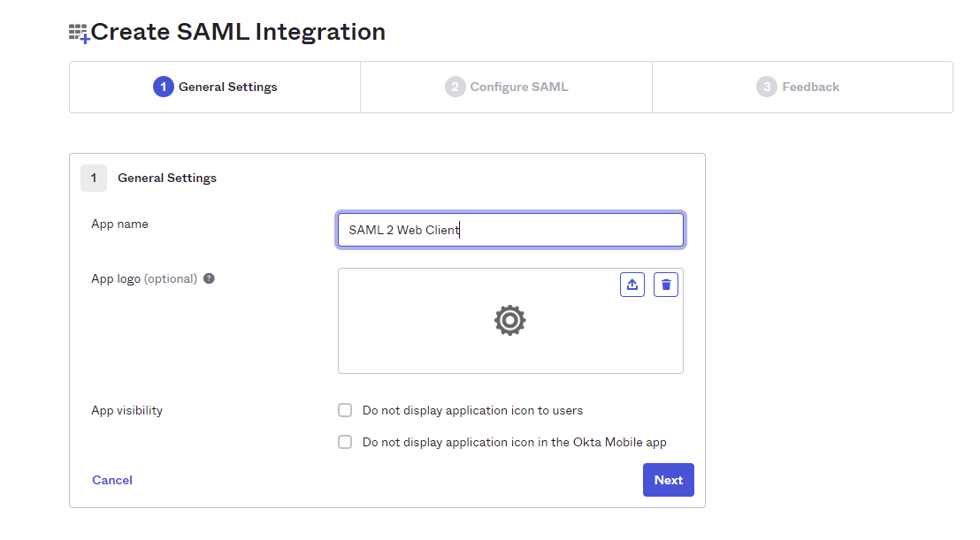Viewport: 980px width, 540px height.
Task: Click the 'App visibility' label
Action: [127, 410]
